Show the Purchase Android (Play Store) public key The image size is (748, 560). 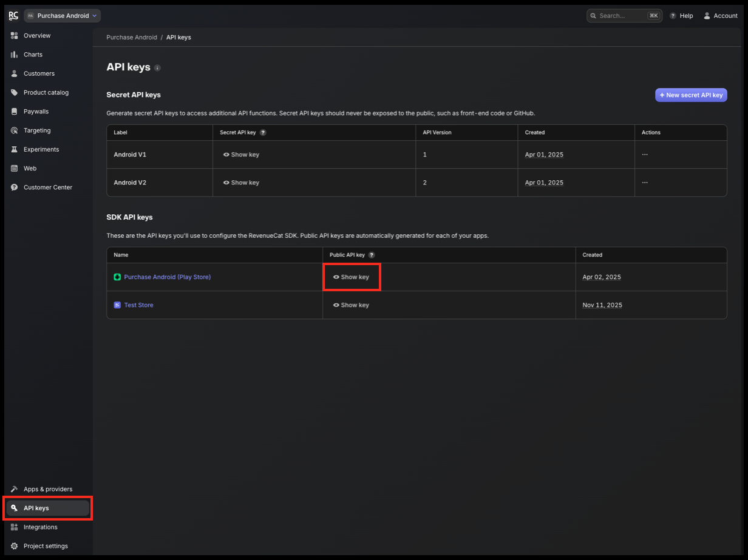(x=352, y=277)
